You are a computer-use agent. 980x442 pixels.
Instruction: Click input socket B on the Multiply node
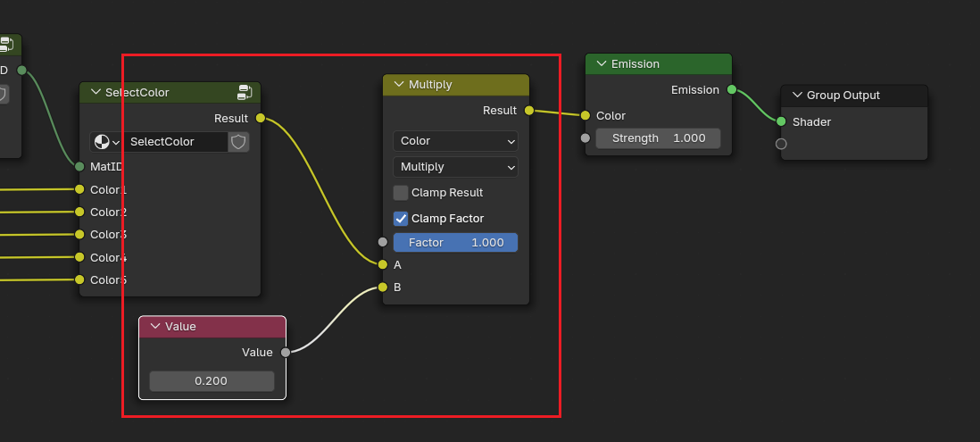[x=383, y=288]
